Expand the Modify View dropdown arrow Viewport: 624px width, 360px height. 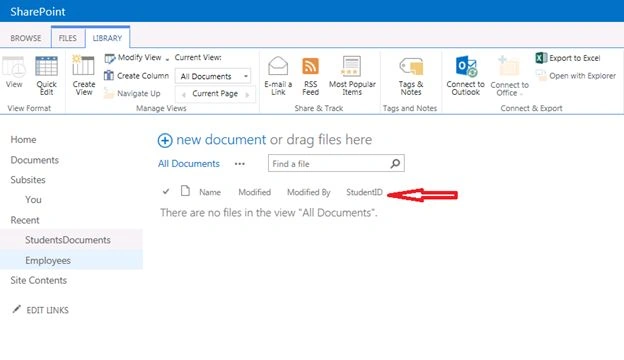coord(167,59)
